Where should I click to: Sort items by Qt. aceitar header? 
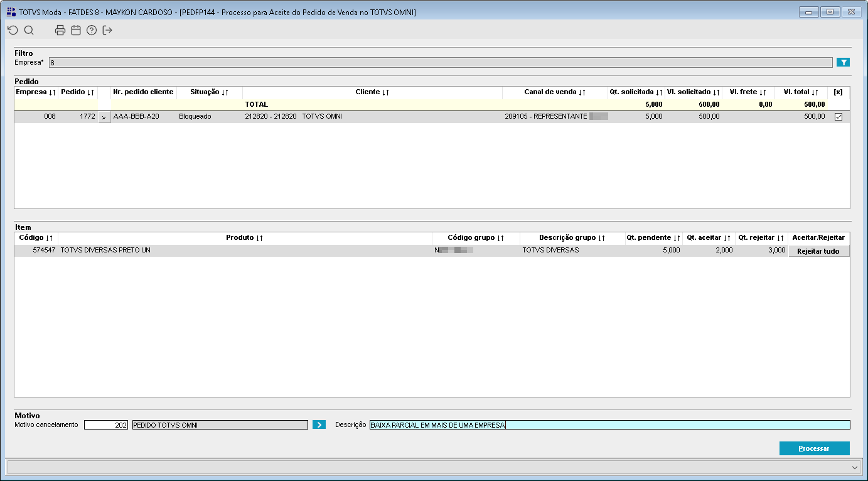tap(709, 238)
